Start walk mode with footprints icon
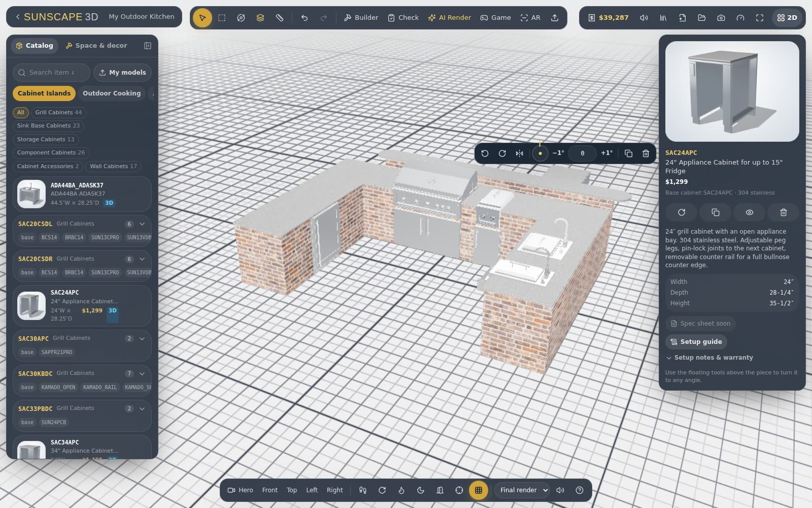This screenshot has width=812, height=508. pyautogui.click(x=363, y=490)
